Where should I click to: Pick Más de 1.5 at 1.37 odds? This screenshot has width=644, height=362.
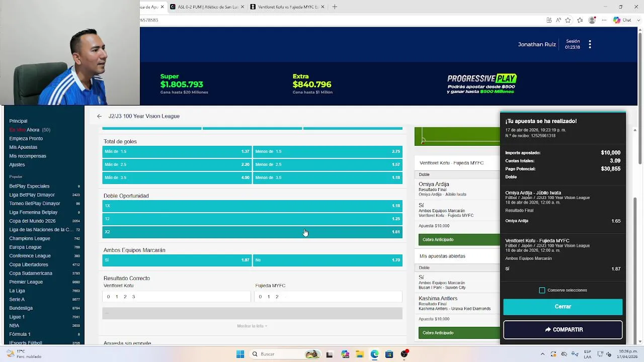tap(177, 151)
